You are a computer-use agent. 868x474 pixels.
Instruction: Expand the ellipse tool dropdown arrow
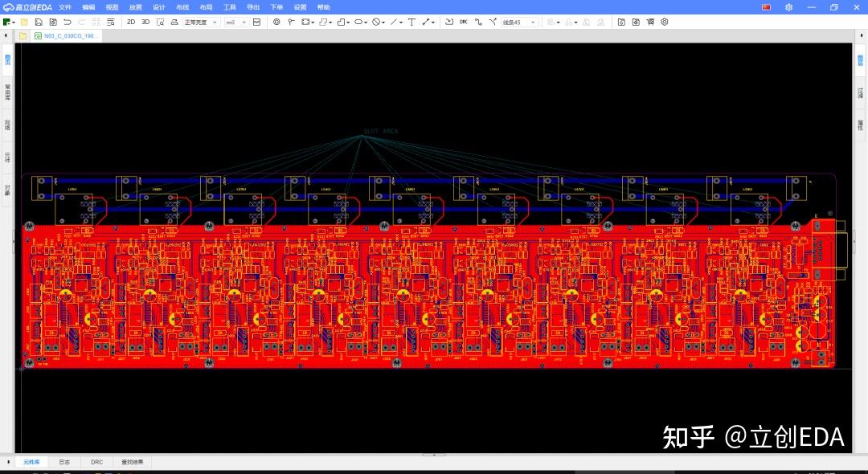(366, 22)
